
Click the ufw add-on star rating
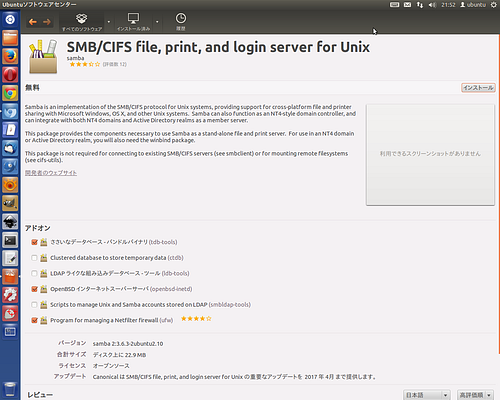tap(196, 319)
